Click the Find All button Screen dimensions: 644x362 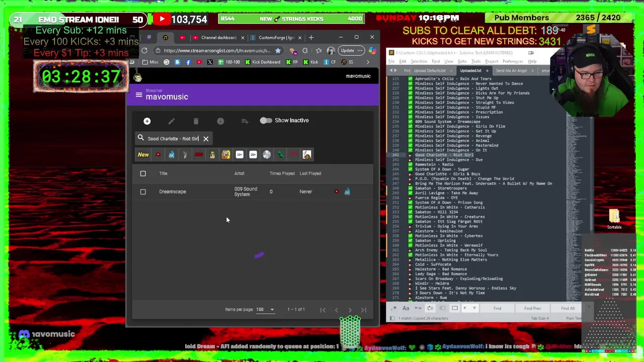568,308
